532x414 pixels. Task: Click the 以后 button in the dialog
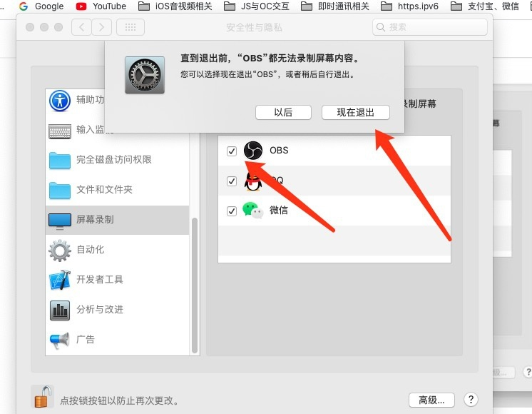(x=283, y=112)
